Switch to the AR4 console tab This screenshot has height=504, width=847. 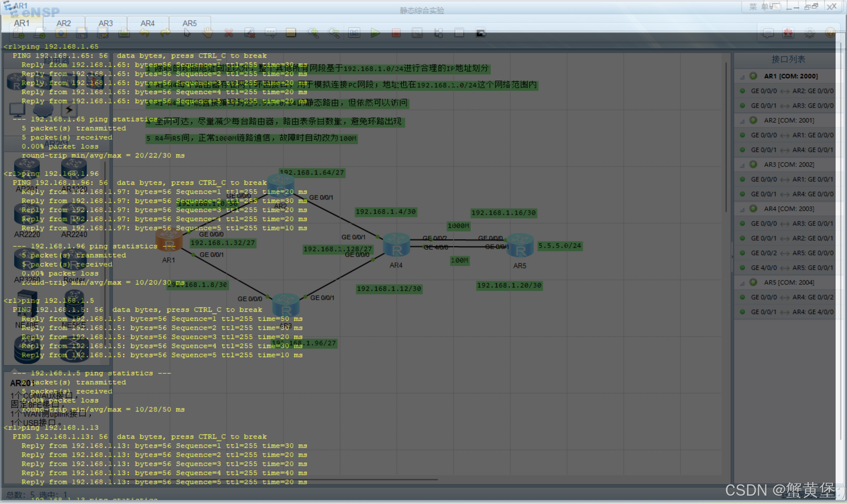coord(147,23)
